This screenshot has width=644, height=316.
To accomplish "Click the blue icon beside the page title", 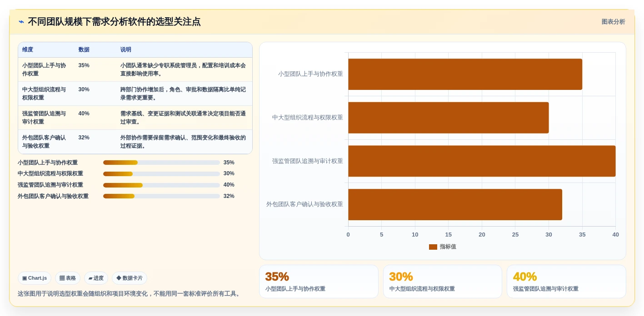I will tap(21, 22).
